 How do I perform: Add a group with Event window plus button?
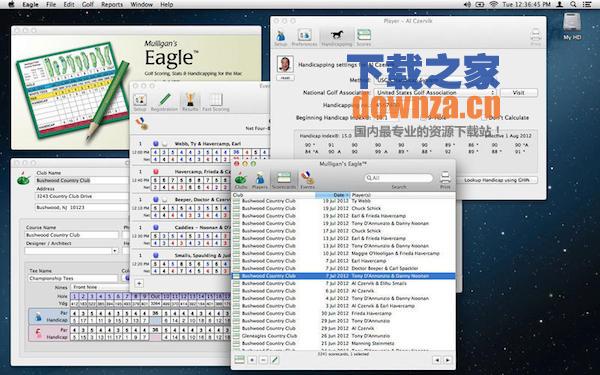coord(139,284)
